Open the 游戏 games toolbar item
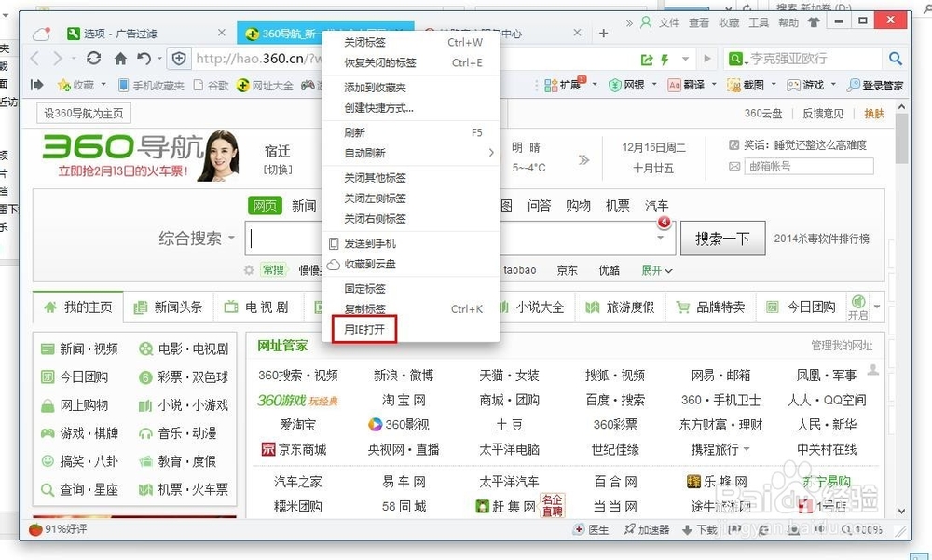 (805, 85)
